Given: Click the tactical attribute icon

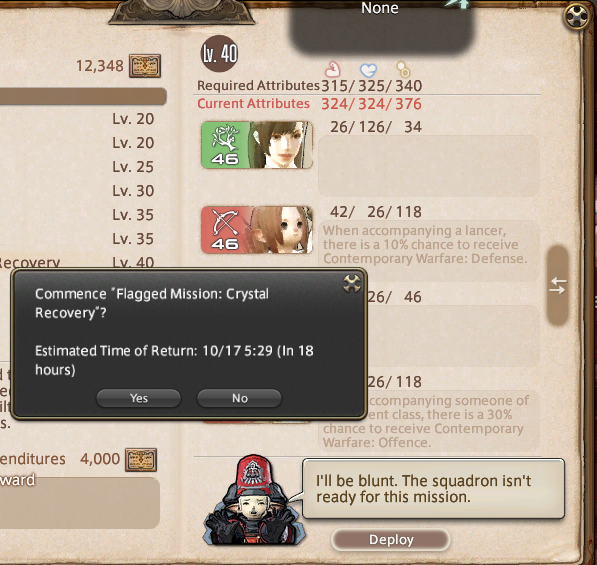Looking at the screenshot, I should tap(404, 70).
